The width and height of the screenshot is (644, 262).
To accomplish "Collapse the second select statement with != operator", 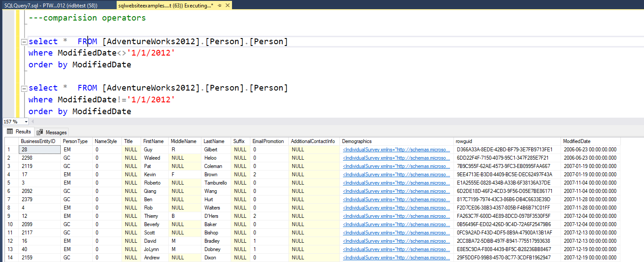I will 24,88.
